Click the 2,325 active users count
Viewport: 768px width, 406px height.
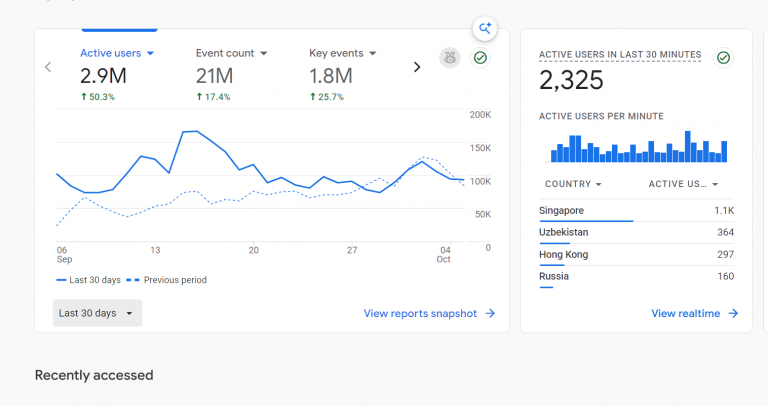click(x=571, y=80)
